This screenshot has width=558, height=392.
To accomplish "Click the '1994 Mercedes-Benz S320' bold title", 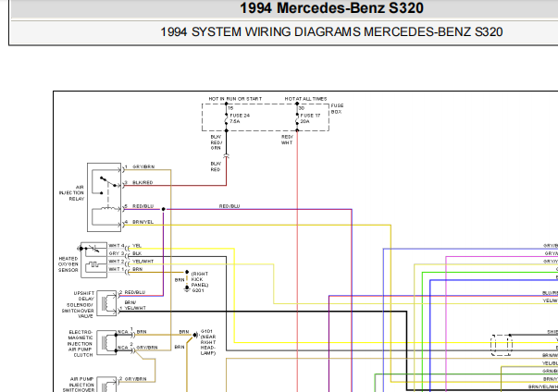I will [x=331, y=8].
